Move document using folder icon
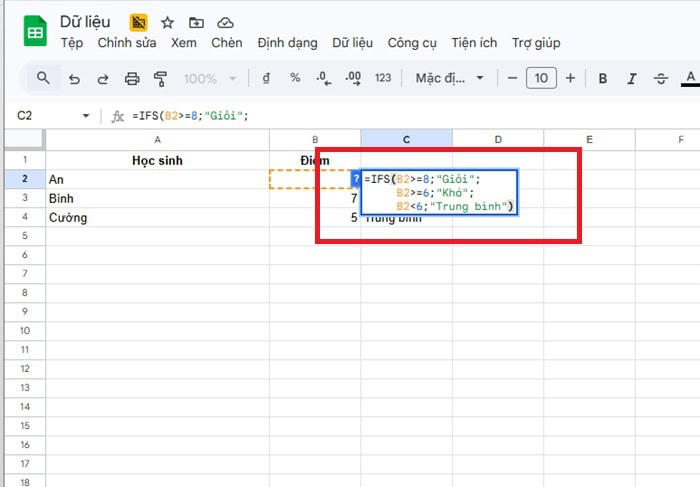 195,22
